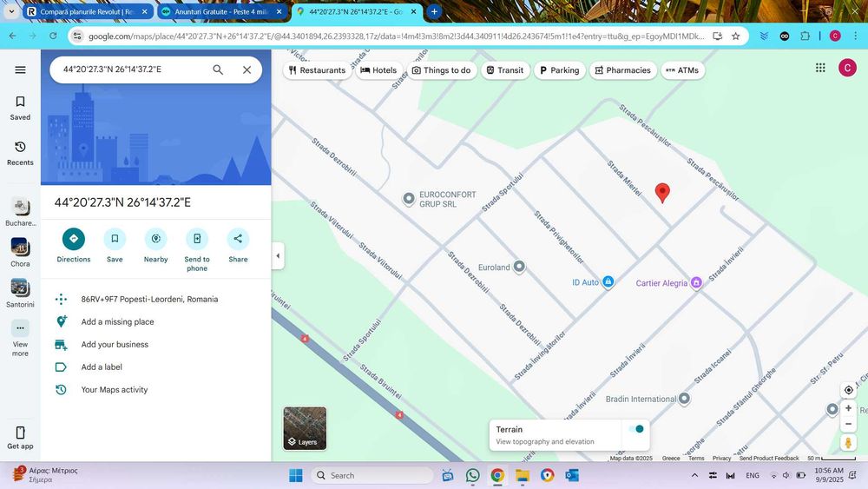Open the Bucharest recent thumbnail
The image size is (868, 489).
21,213
